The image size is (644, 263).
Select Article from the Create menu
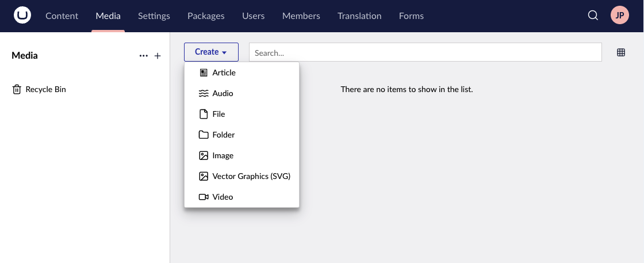[224, 73]
